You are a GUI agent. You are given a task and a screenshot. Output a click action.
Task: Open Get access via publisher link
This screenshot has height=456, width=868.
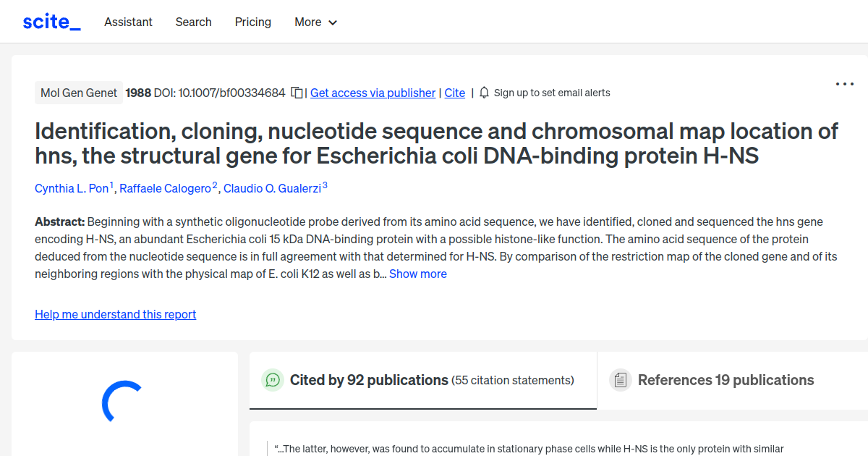pyautogui.click(x=373, y=93)
